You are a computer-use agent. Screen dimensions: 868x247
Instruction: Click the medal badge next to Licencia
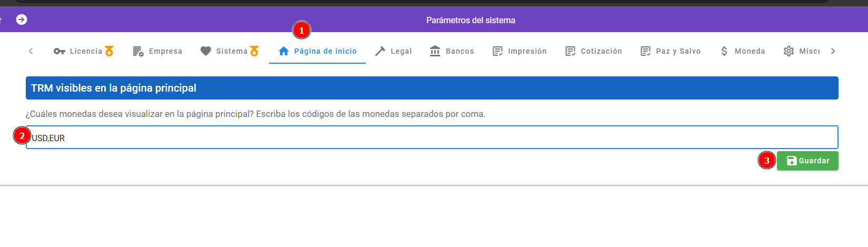click(109, 51)
